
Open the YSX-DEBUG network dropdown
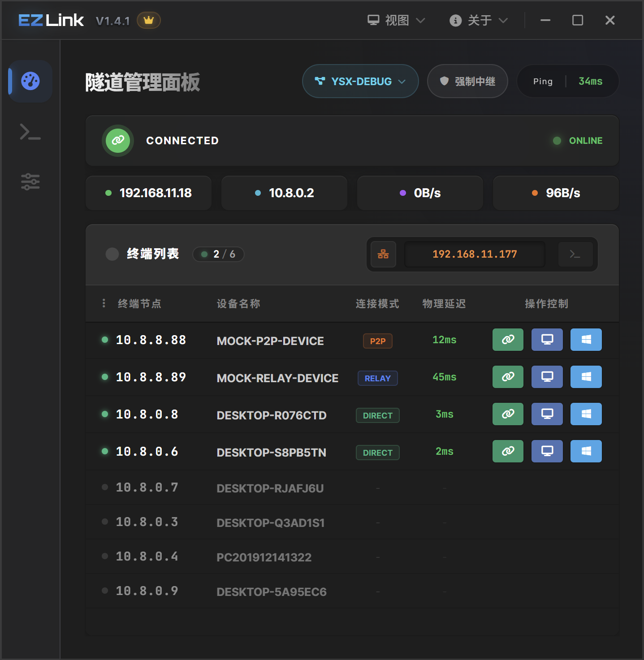point(360,81)
